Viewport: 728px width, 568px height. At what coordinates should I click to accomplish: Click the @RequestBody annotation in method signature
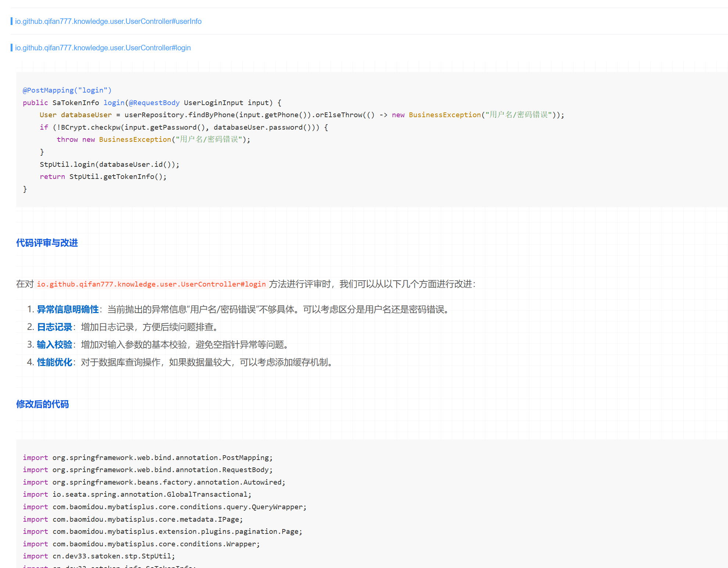(x=154, y=103)
